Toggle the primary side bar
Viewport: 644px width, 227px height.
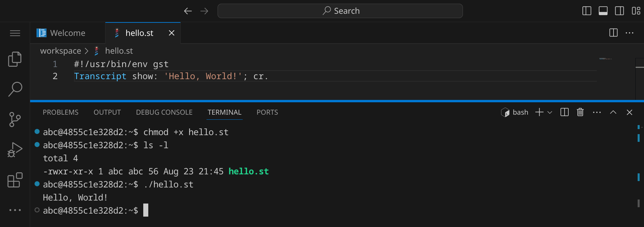tap(587, 11)
